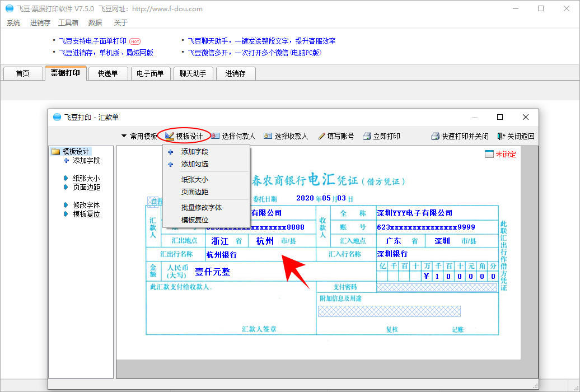Click the plus icon of 添加字段 in tree

[x=66, y=160]
